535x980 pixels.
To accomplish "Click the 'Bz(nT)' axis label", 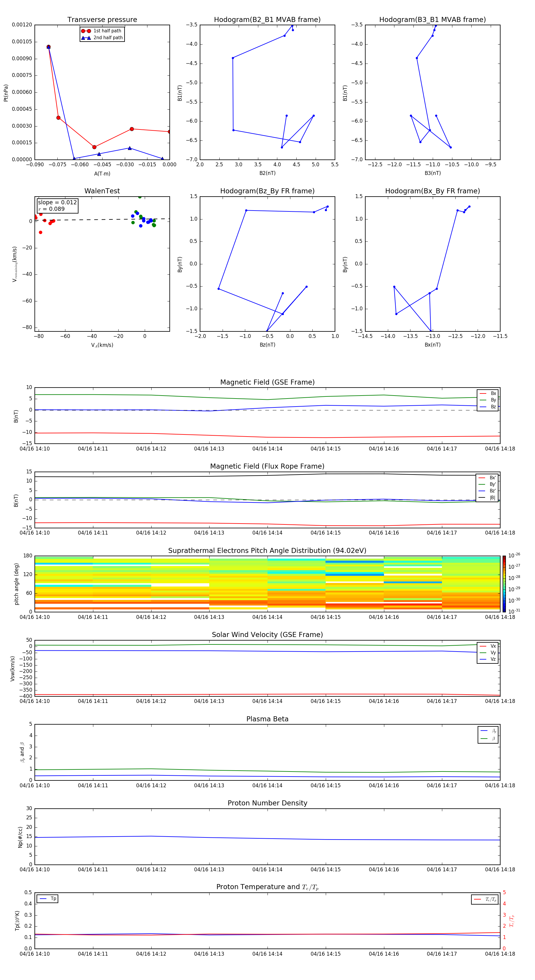I will point(267,345).
